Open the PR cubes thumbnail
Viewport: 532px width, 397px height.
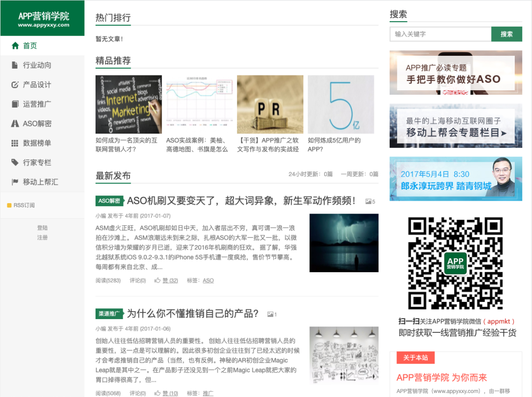coord(270,104)
